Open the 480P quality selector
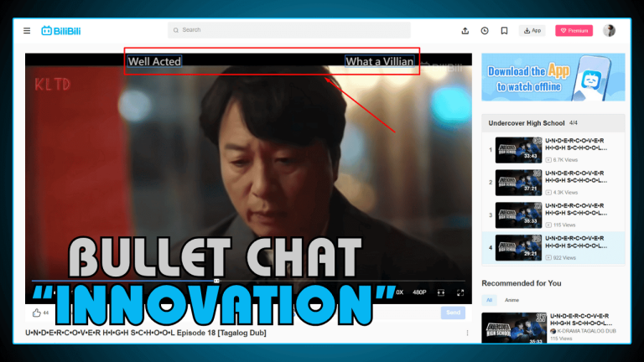644x362 pixels. [419, 292]
